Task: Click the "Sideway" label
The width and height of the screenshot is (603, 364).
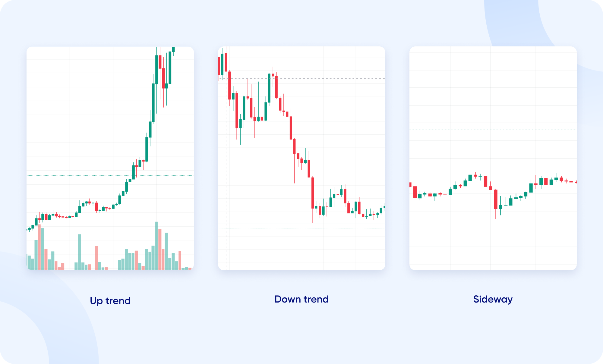Action: [x=493, y=299]
